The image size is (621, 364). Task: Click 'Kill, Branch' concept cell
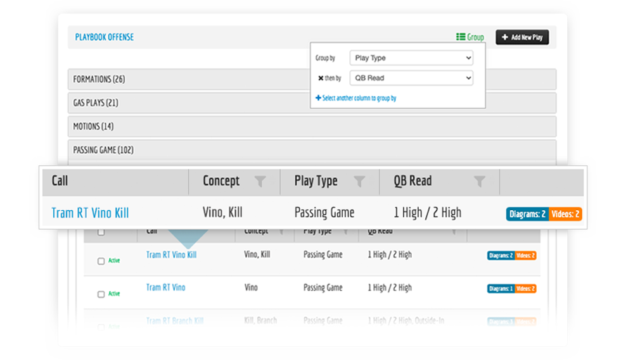pyautogui.click(x=260, y=320)
